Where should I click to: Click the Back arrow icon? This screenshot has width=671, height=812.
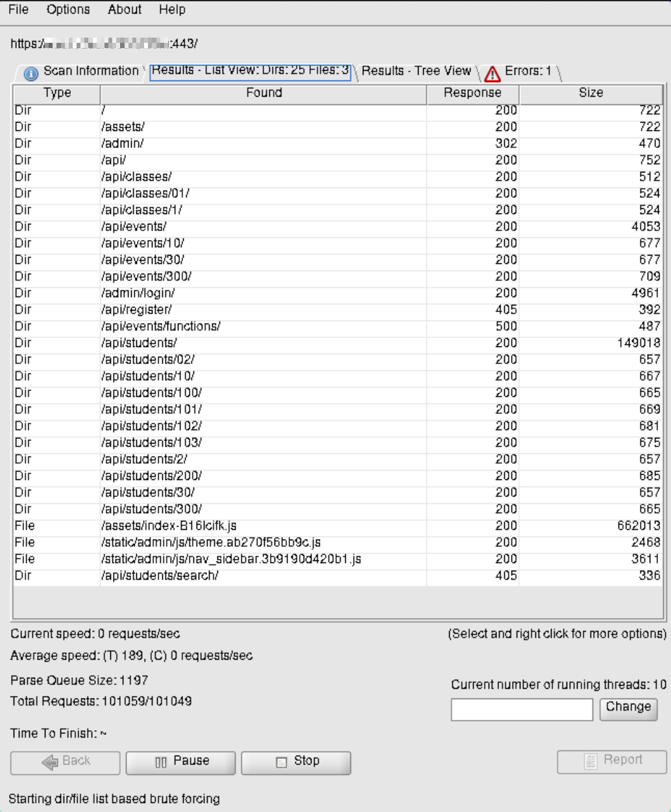click(x=50, y=763)
